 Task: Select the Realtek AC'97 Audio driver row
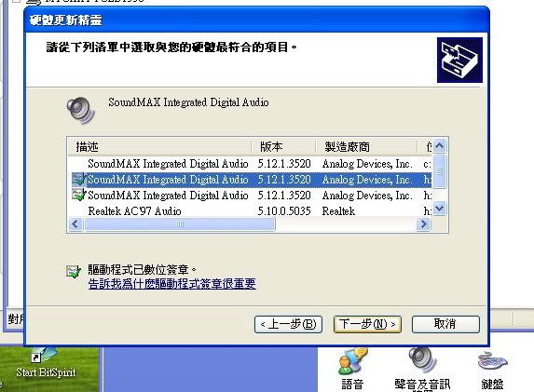point(251,211)
